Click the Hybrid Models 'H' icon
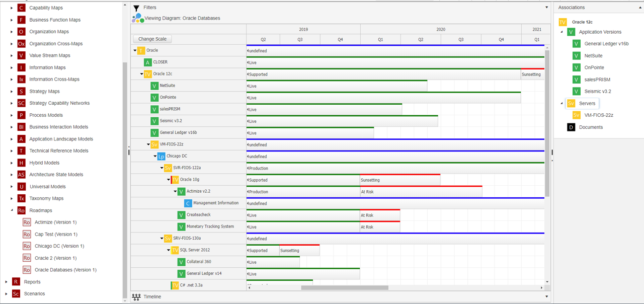This screenshot has height=304, width=644. click(x=21, y=163)
